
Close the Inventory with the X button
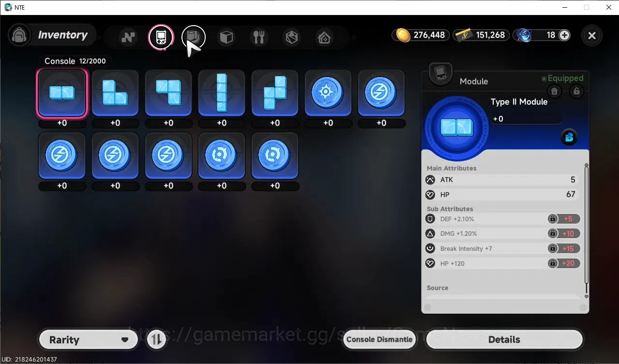[592, 35]
